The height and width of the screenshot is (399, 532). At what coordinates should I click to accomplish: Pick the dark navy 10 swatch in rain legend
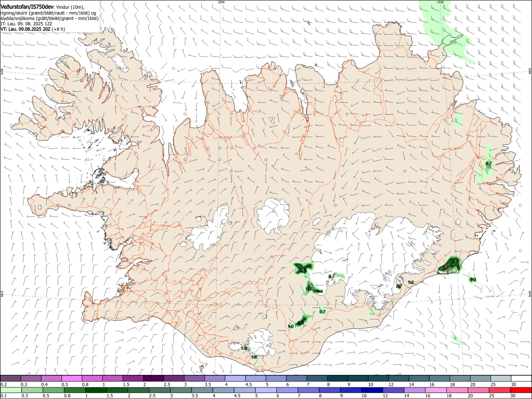[x=372, y=390]
